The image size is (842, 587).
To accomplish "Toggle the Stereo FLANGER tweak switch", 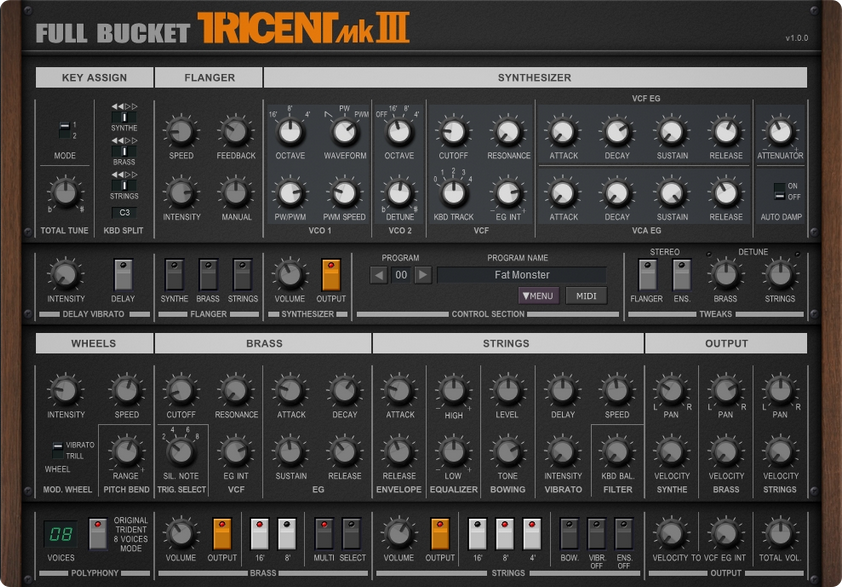I will tap(647, 274).
